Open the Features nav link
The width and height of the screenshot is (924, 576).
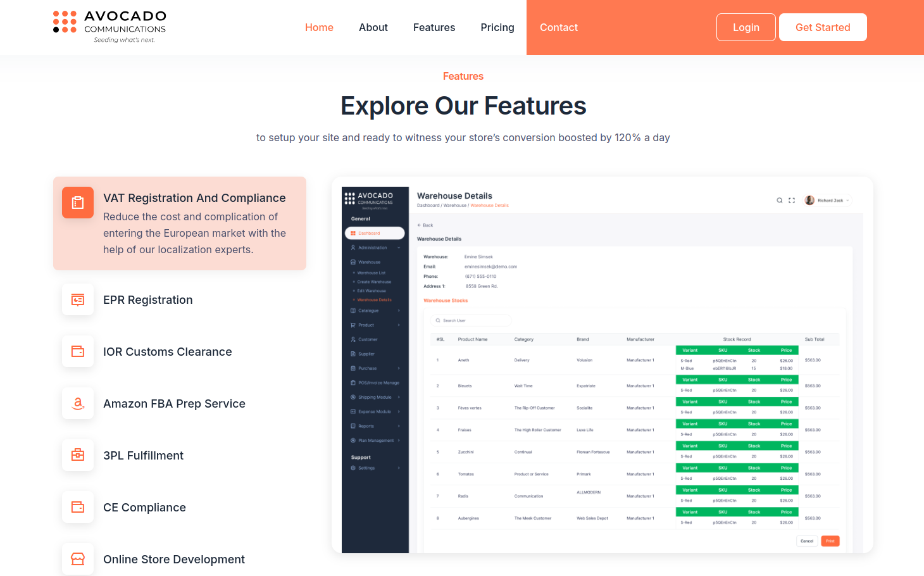tap(434, 28)
